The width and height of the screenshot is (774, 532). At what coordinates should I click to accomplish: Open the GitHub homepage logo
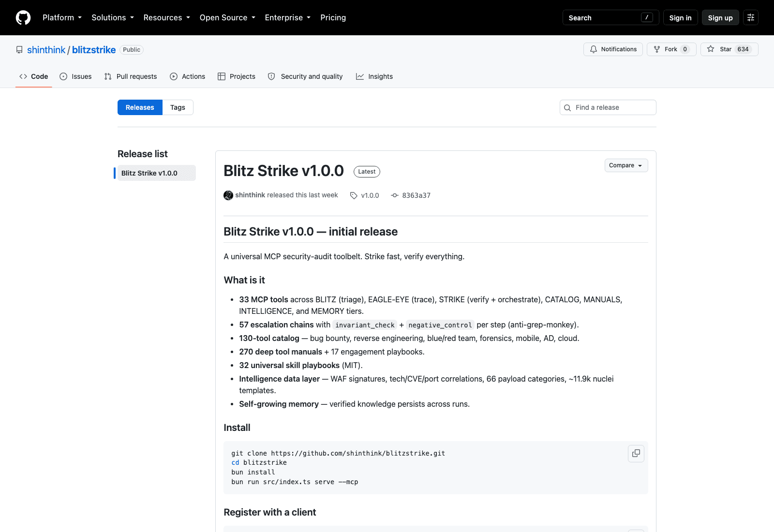click(23, 17)
